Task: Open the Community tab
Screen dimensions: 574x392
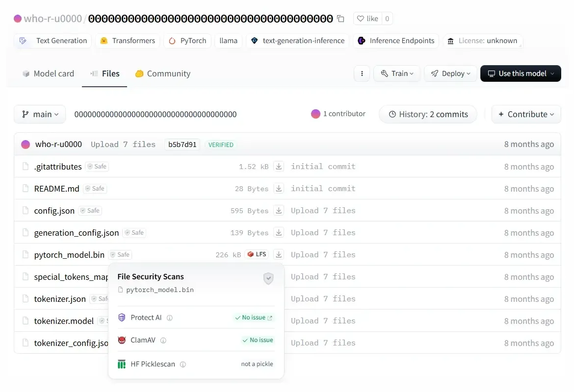Action: click(162, 73)
